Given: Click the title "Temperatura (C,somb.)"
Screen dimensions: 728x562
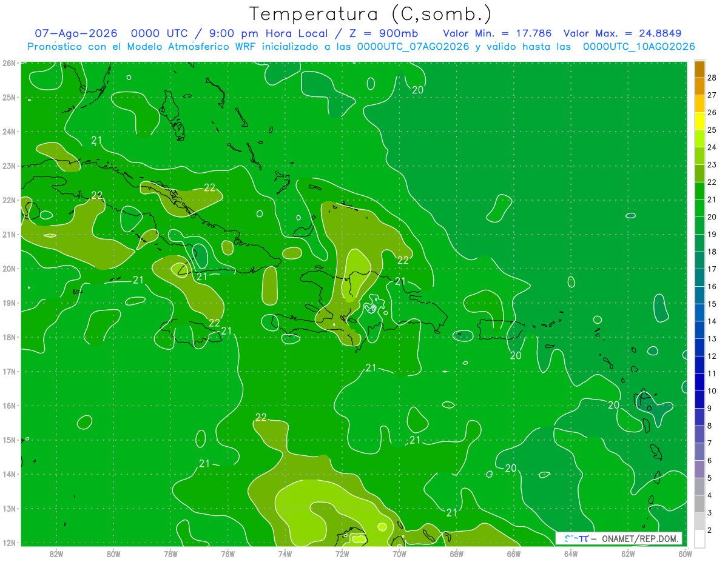Looking at the screenshot, I should pos(371,14).
